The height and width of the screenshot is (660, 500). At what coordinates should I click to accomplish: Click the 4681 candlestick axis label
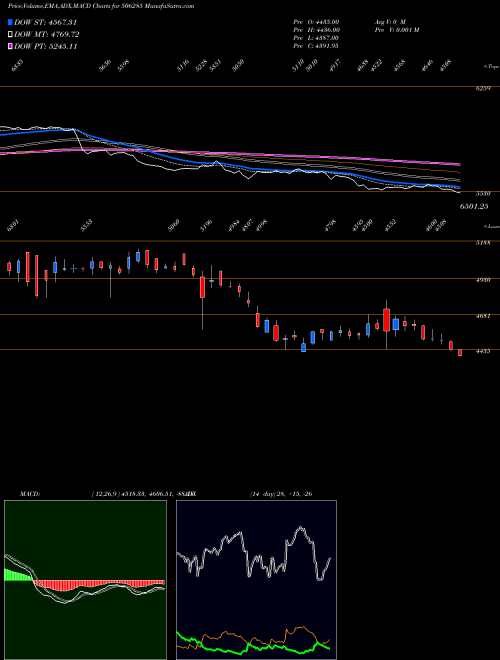[x=482, y=316]
